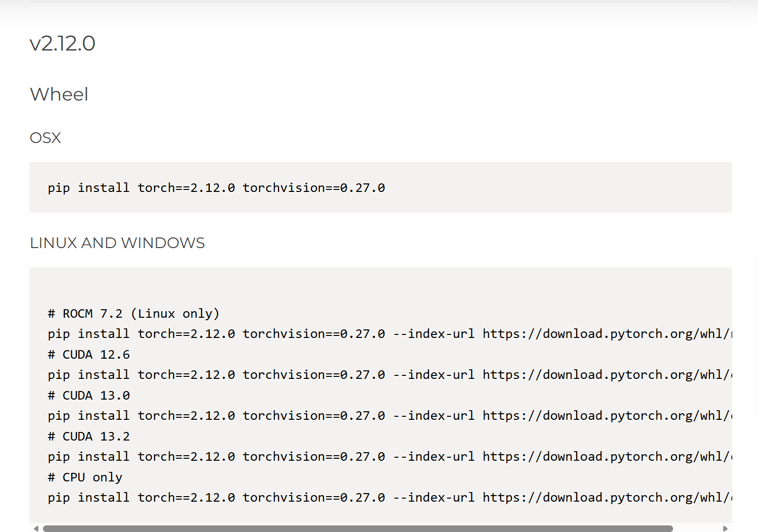Screen dimensions: 758x532
Task: Click the right arrow of the horizontal scrollbar
Action: pos(726,528)
